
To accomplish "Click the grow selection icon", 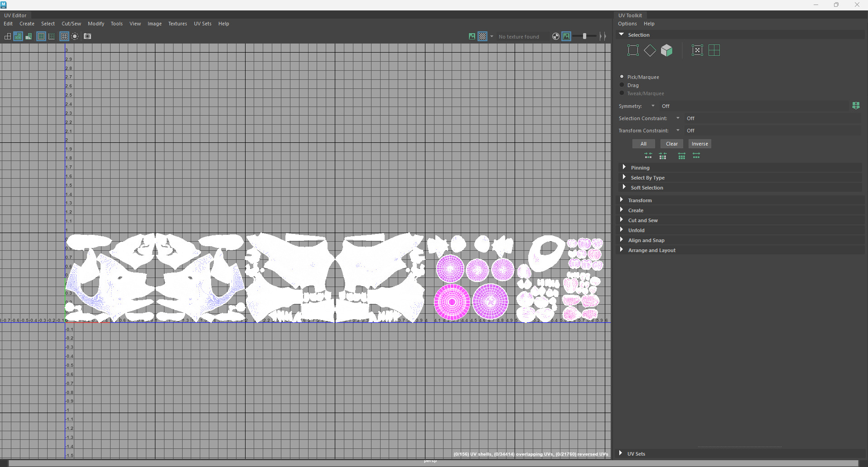I will (682, 156).
